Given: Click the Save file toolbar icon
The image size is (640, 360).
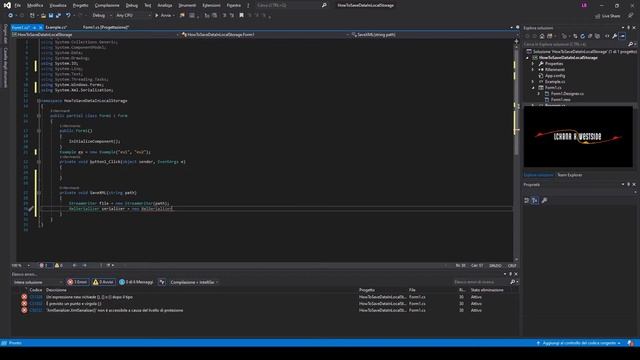Looking at the screenshot, I should tap(51, 16).
